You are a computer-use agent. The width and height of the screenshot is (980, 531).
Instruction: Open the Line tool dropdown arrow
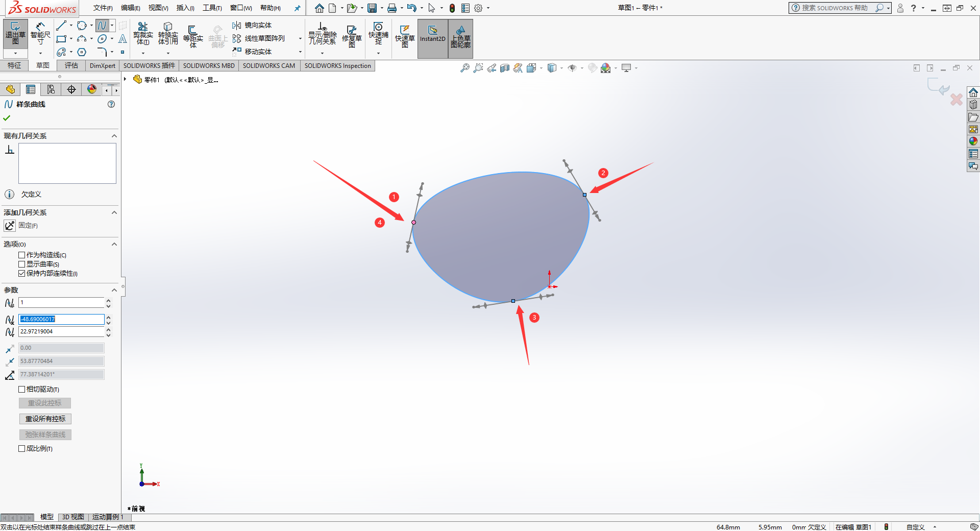pos(71,26)
